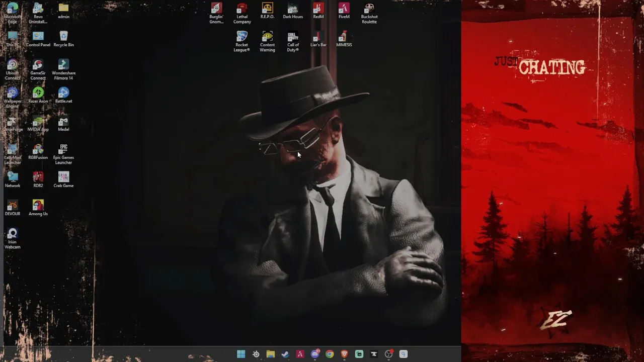Image resolution: width=644 pixels, height=362 pixels.
Task: Select the Burglin' Gnomes game shortcut
Action: pyautogui.click(x=216, y=13)
